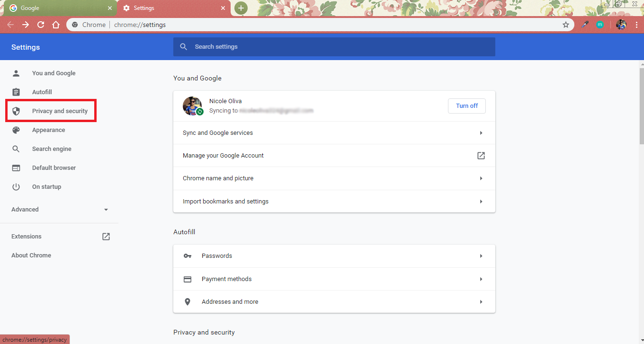Click the palette icon beside Appearance

click(x=16, y=130)
